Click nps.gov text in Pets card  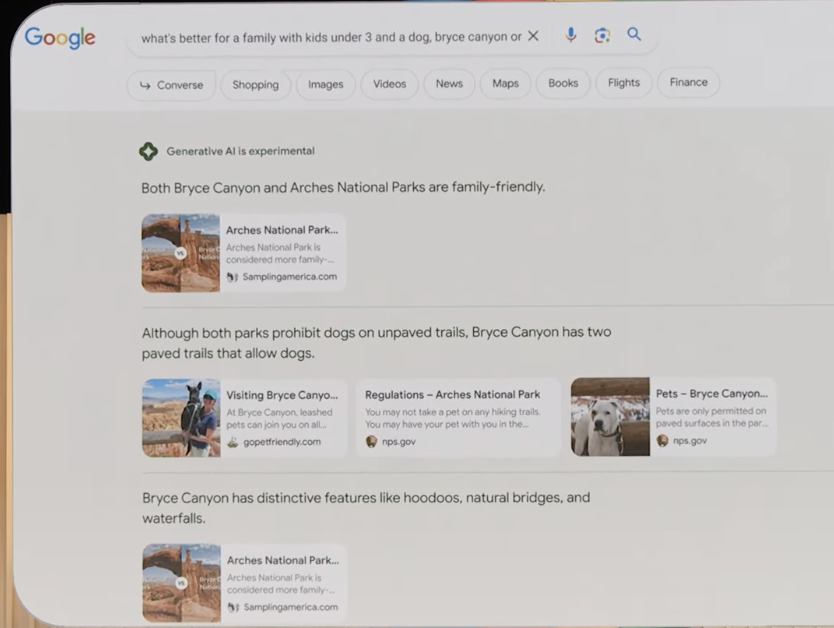(x=690, y=440)
